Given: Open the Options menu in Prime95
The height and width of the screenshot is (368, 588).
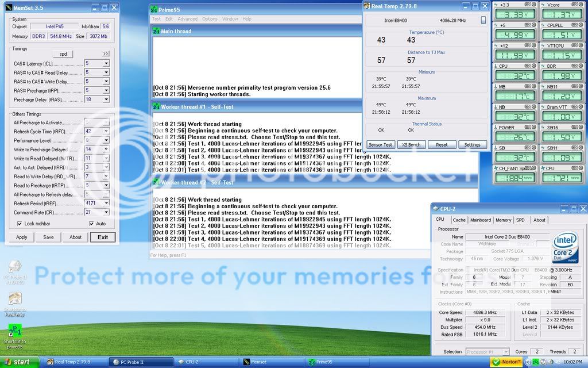Looking at the screenshot, I should (x=210, y=19).
